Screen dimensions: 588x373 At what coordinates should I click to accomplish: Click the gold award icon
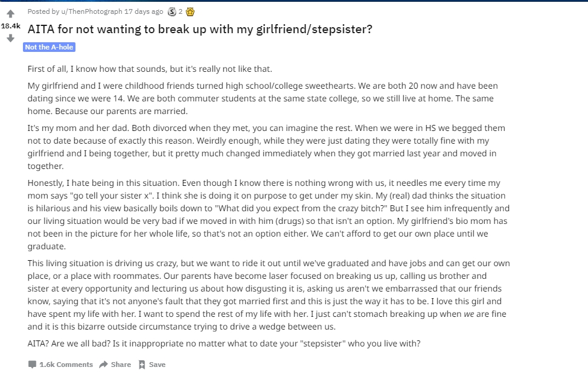click(190, 11)
